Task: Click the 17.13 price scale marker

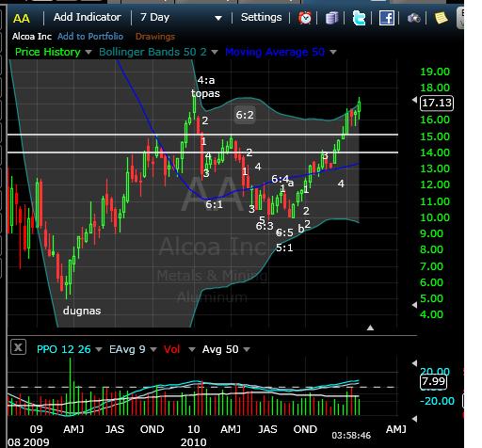Action: (437, 103)
